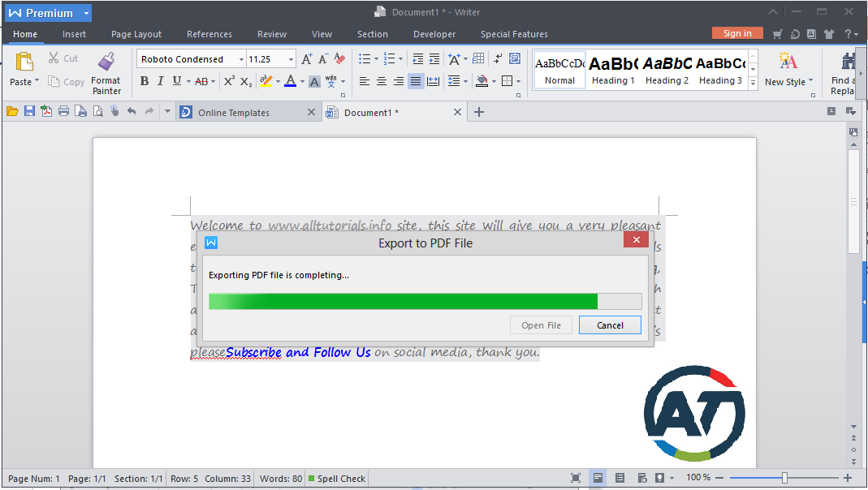Open the Insert ribbon tab
Image resolution: width=868 pixels, height=490 pixels.
74,34
